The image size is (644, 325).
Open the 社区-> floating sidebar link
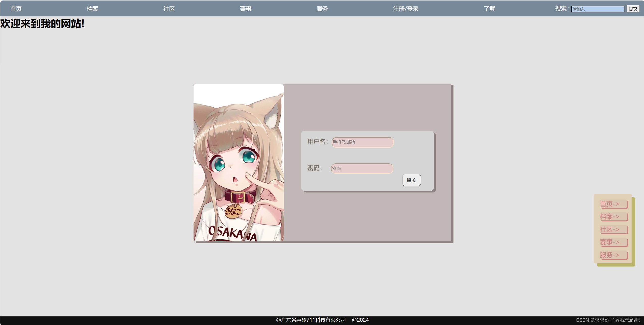[609, 230]
